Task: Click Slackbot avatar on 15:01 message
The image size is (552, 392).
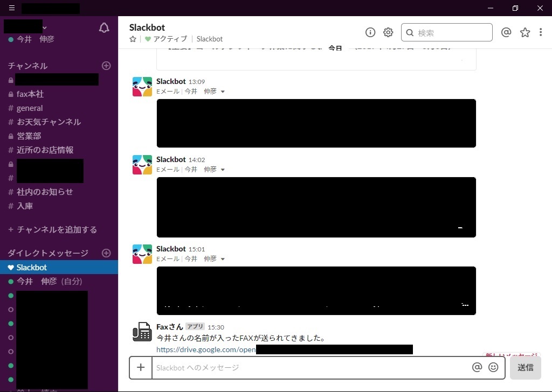Action: click(x=142, y=254)
